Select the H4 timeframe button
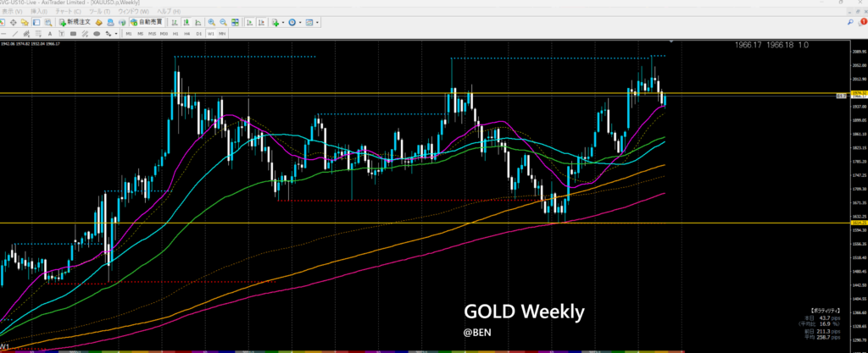This screenshot has width=868, height=353. tap(187, 34)
